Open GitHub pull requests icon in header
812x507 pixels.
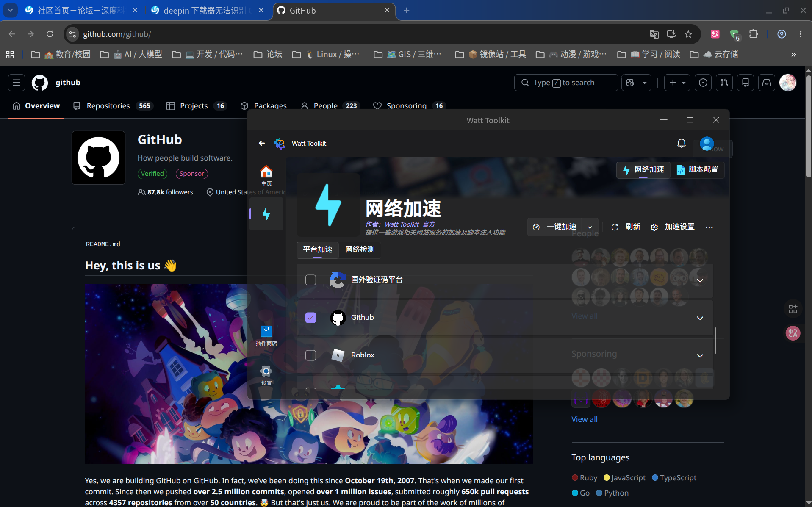[x=724, y=83]
